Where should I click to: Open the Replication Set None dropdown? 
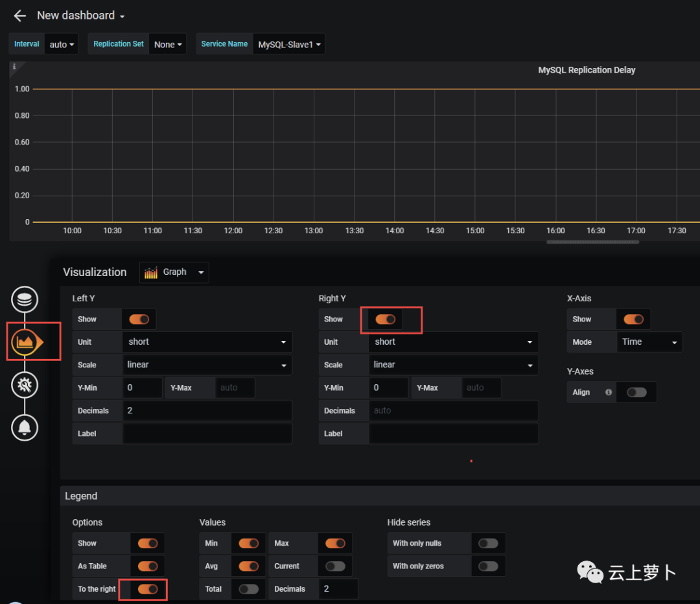pos(168,44)
